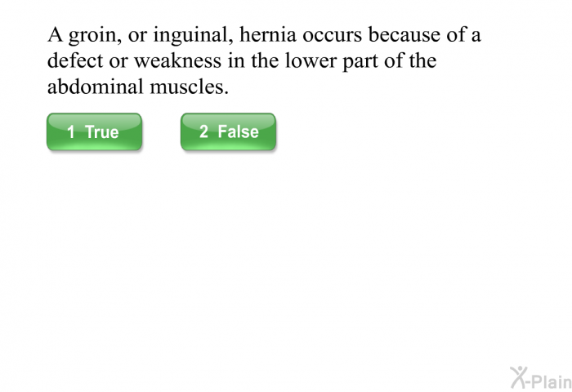Click the word "True" on the green button
The width and height of the screenshot is (572, 392).
click(101, 132)
